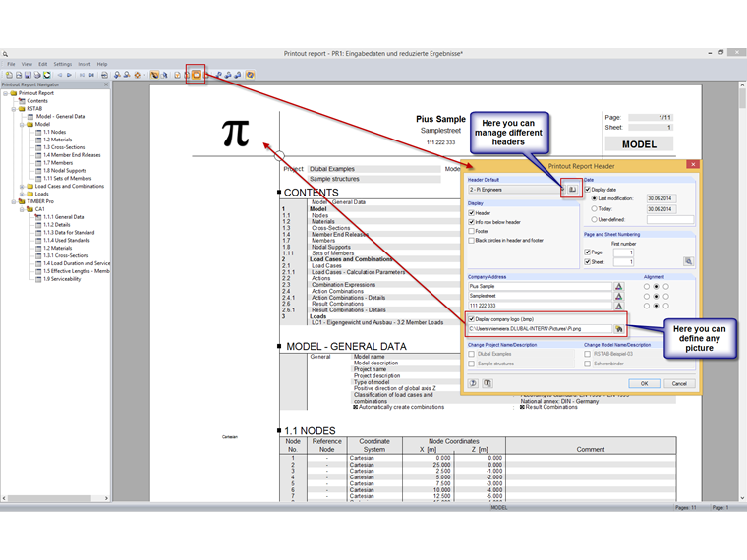Open the Insert menu
The width and height of the screenshot is (747, 560).
pos(85,64)
